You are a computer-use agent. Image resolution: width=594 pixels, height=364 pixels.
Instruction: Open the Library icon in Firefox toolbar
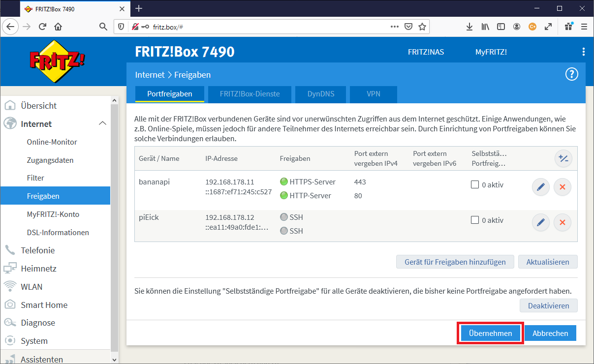click(x=485, y=27)
